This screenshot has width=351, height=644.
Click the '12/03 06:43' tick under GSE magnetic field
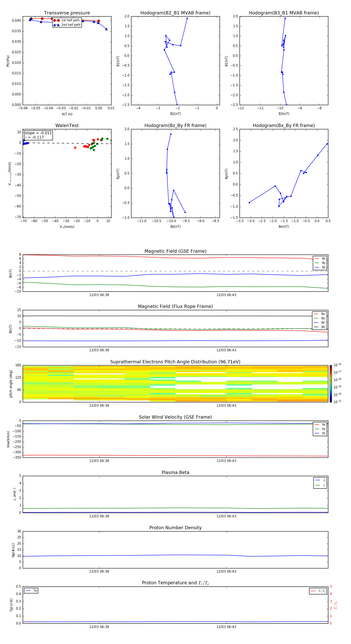pos(226,295)
